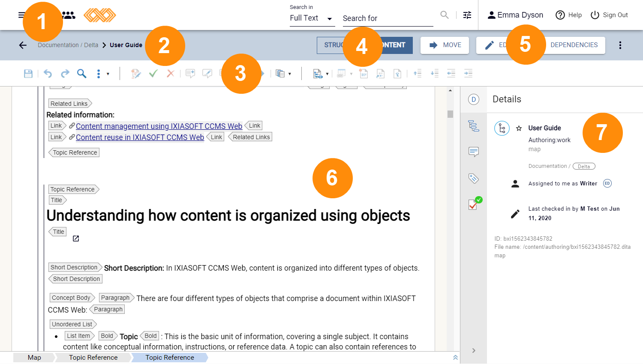Viewport: 643px width, 364px height.
Task: Toggle the favorite star next to User Guide
Action: pyautogui.click(x=519, y=128)
